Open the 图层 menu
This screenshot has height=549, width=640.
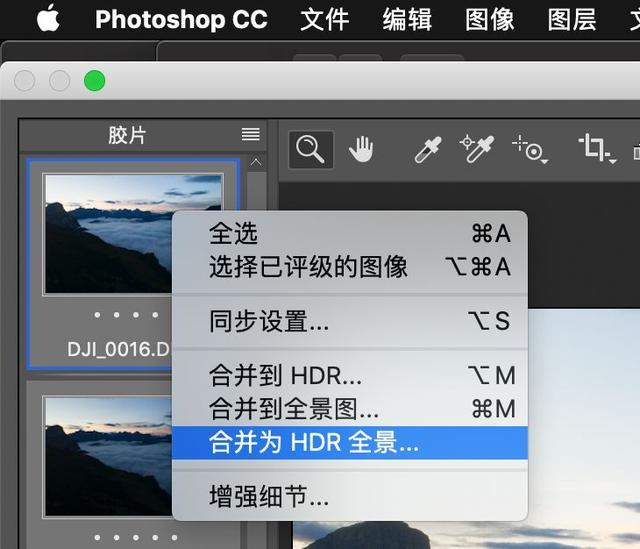pyautogui.click(x=572, y=19)
